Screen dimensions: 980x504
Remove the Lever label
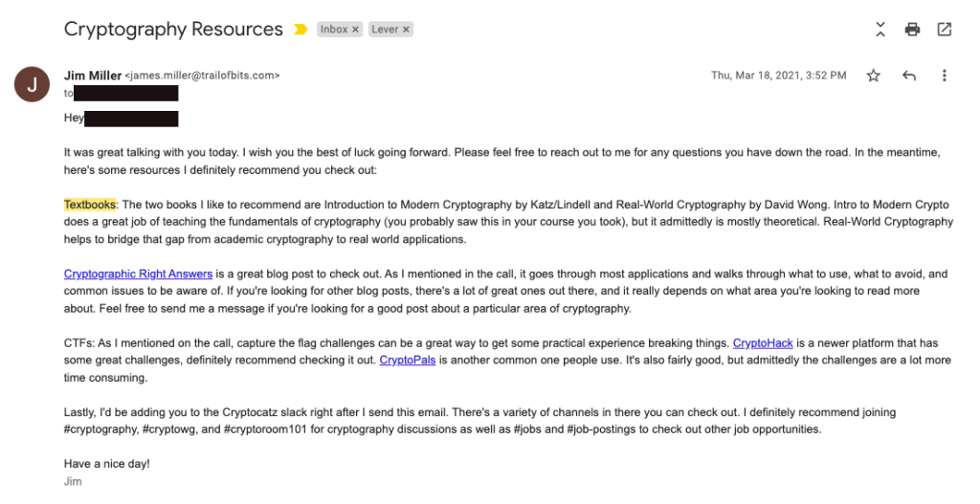406,30
